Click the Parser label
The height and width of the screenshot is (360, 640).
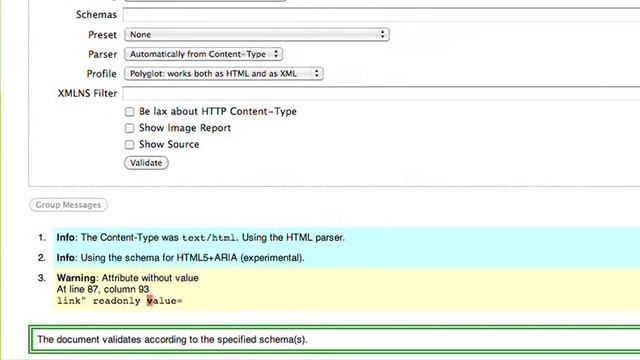pos(102,54)
